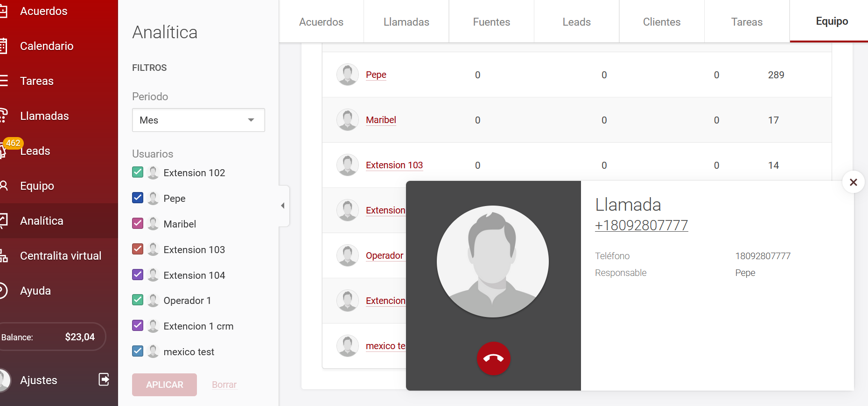Open Centralita virtual in the sidebar

tap(60, 256)
